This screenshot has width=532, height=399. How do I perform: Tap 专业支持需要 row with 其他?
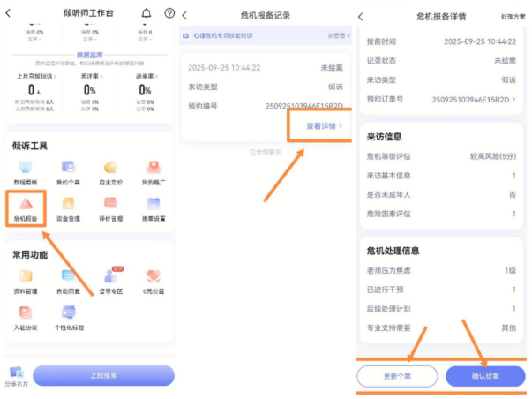pos(441,327)
